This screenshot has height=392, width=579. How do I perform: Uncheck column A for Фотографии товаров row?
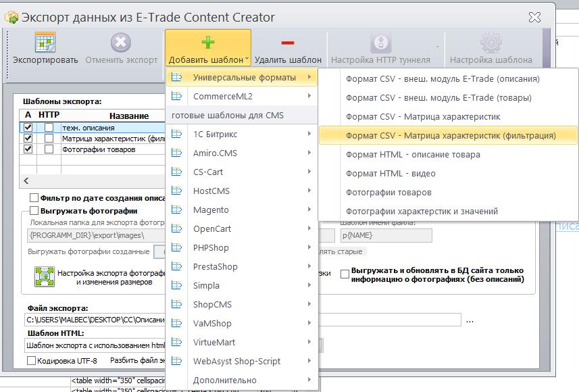point(28,149)
